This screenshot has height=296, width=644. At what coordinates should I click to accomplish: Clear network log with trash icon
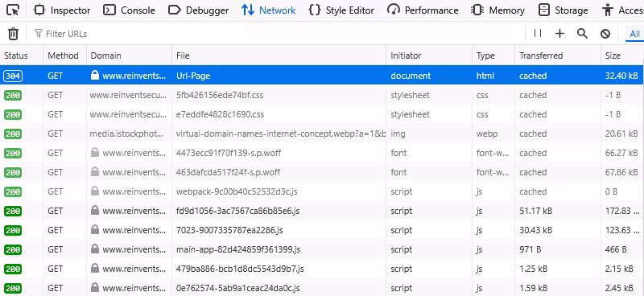tap(13, 34)
